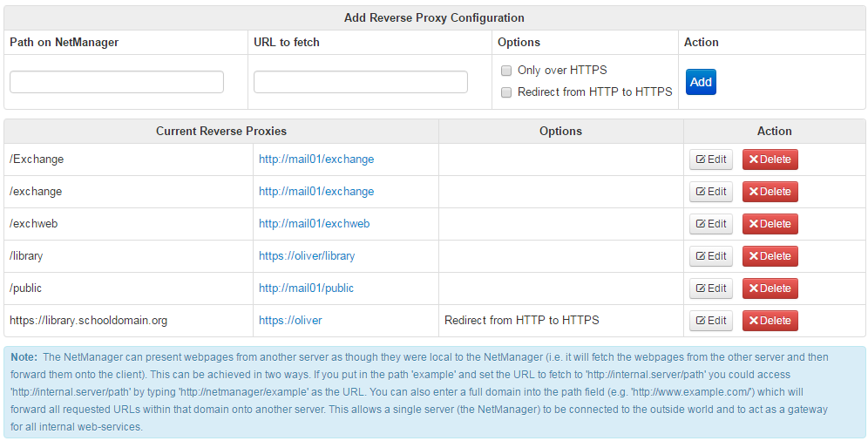The width and height of the screenshot is (868, 441).
Task: Click into the URL to fetch field
Action: pyautogui.click(x=361, y=82)
